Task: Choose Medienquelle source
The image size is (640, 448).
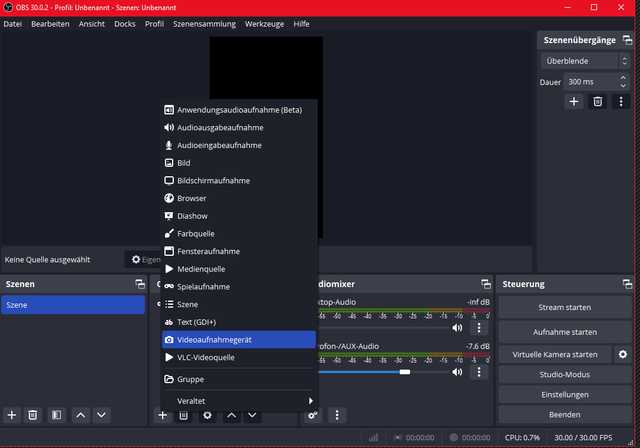Action: [239, 269]
